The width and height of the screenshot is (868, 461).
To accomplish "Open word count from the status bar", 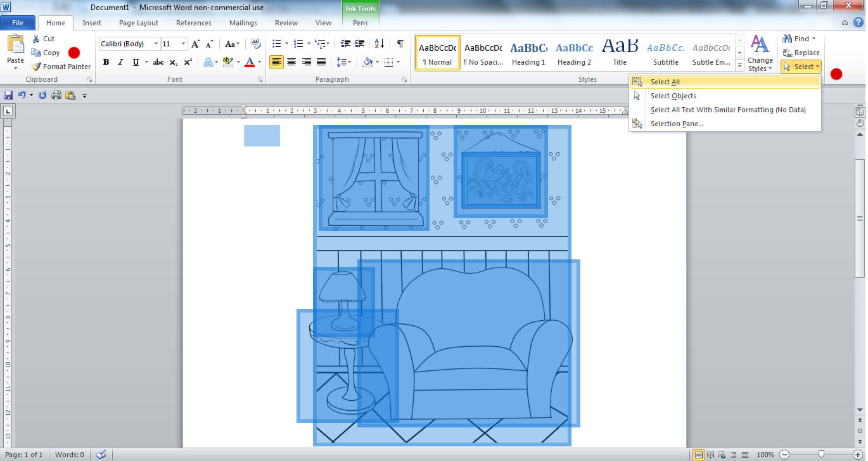I will (70, 454).
